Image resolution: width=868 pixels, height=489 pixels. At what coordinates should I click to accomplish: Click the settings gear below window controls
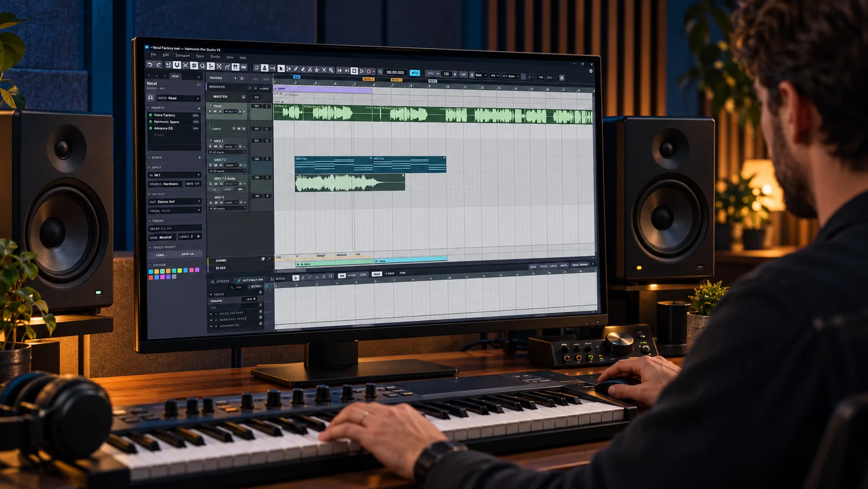pos(591,71)
